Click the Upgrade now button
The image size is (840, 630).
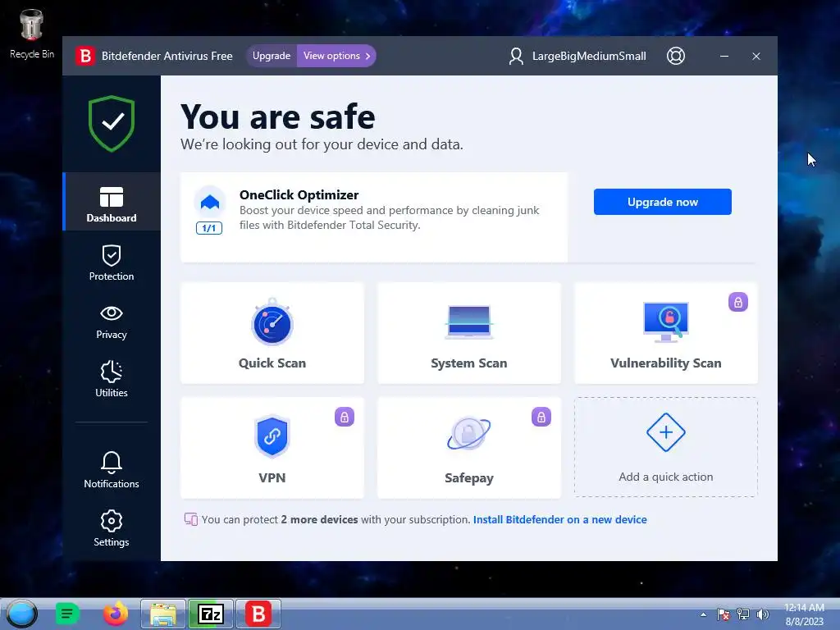662,202
